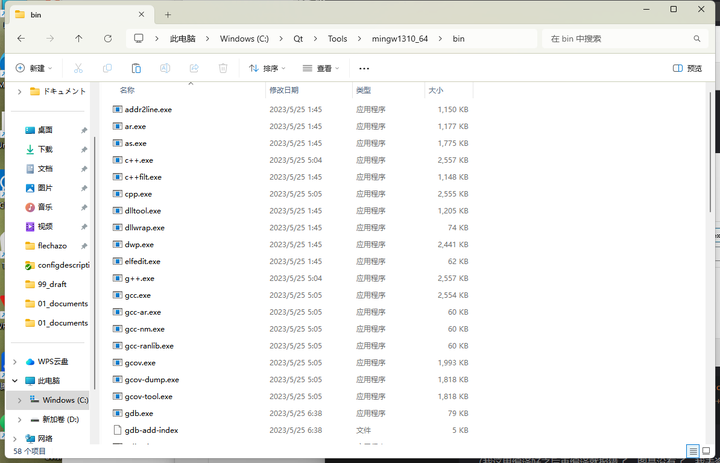Click the Share icon in toolbar

(x=194, y=68)
